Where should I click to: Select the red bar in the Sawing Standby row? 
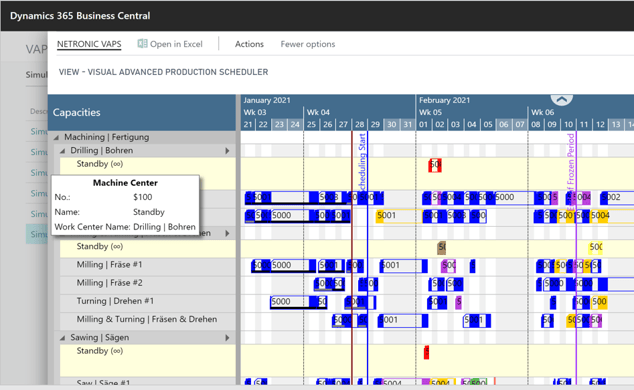[426, 352]
